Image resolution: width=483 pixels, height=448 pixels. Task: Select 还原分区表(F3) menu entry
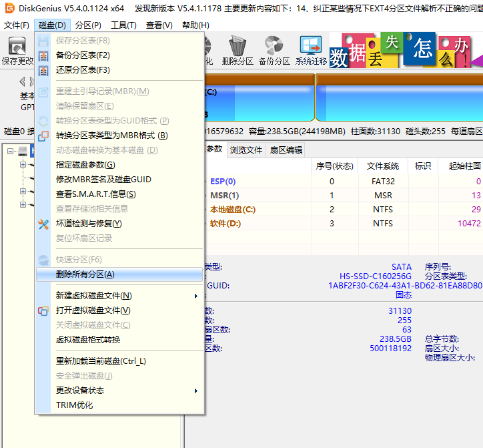tap(83, 70)
